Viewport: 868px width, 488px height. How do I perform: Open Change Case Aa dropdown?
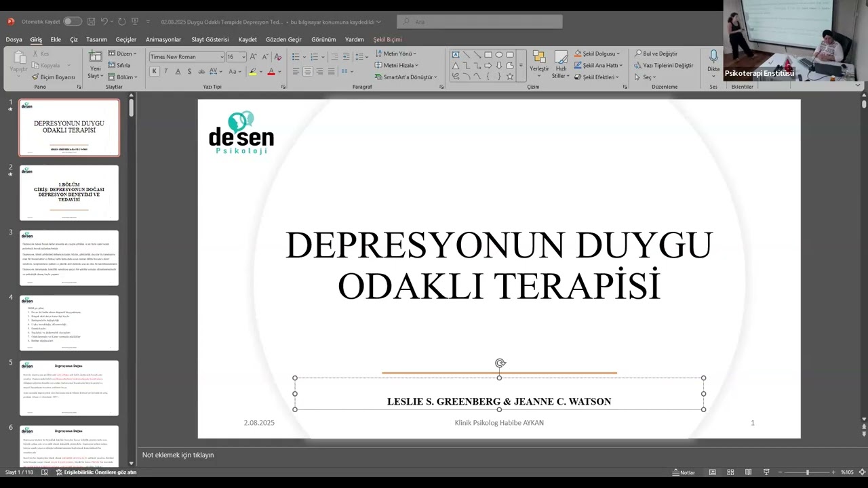(235, 71)
